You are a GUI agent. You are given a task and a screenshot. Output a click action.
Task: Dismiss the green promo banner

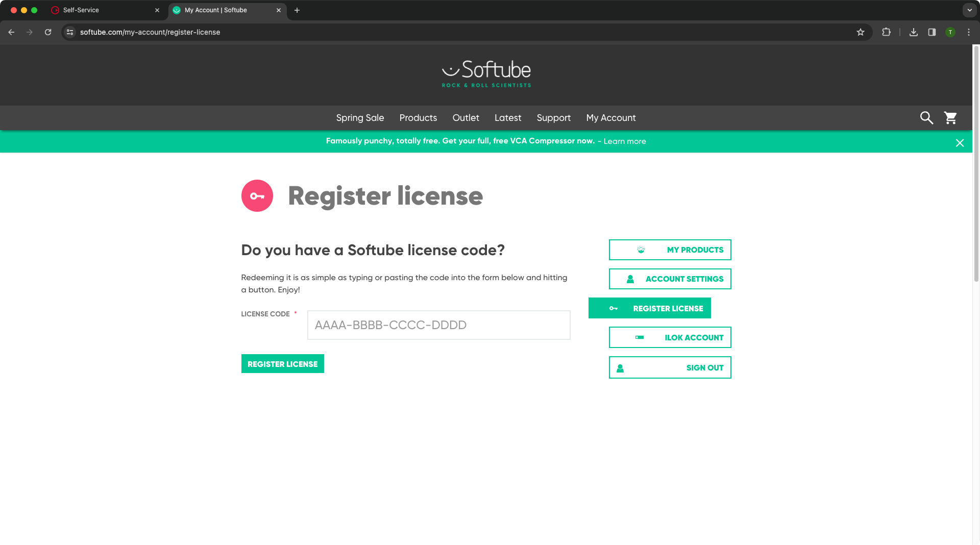tap(960, 143)
